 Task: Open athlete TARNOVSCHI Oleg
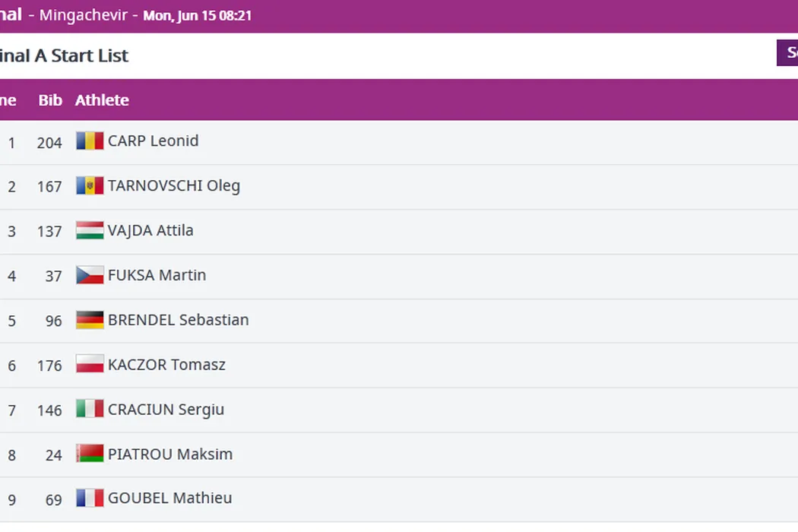coord(173,185)
